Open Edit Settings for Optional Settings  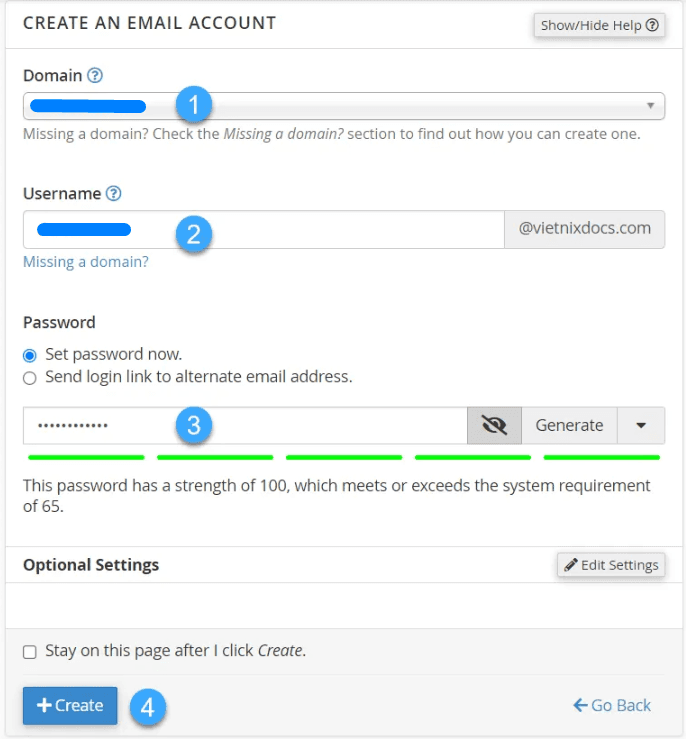[x=610, y=565]
